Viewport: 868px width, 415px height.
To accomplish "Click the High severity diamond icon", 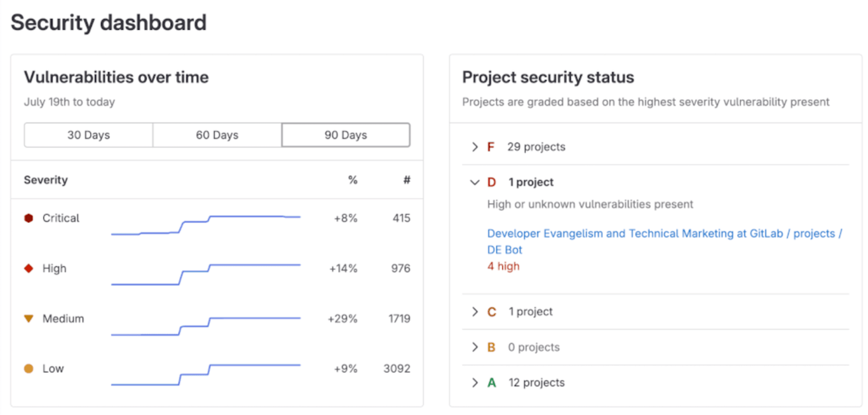I will pyautogui.click(x=28, y=268).
